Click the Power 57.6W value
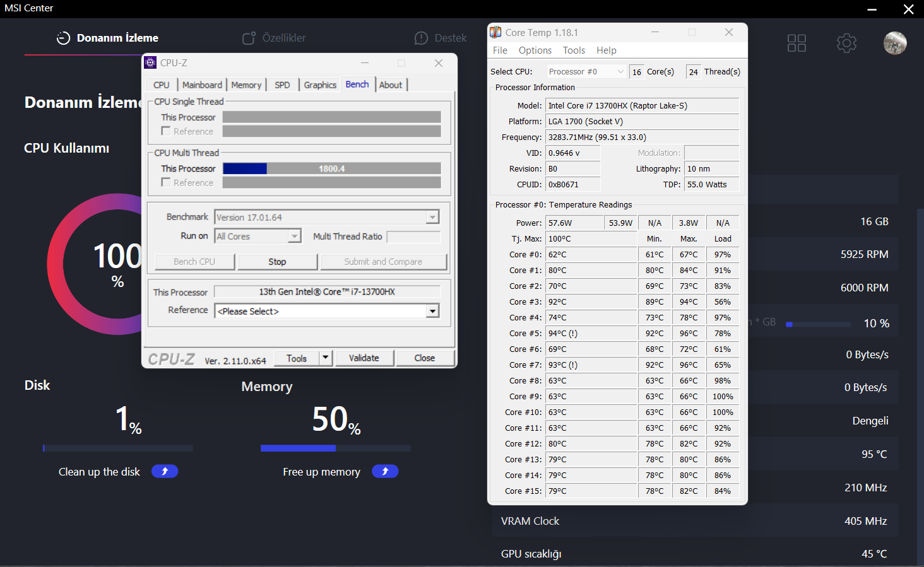 (x=573, y=223)
